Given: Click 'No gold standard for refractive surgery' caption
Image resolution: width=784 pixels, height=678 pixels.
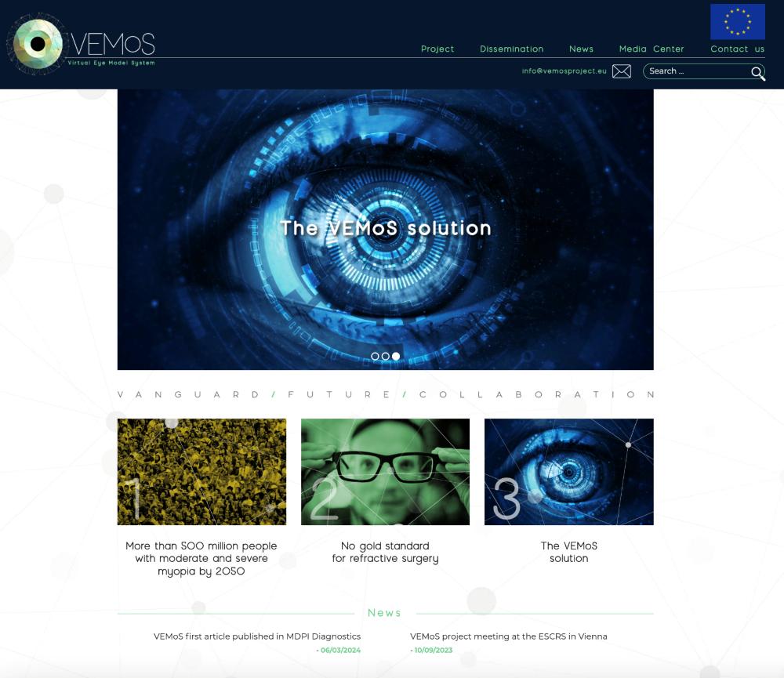Looking at the screenshot, I should coord(386,552).
